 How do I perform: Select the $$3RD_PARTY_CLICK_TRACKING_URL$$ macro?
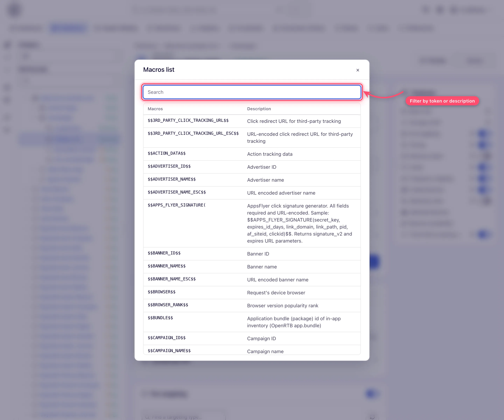[x=188, y=120]
